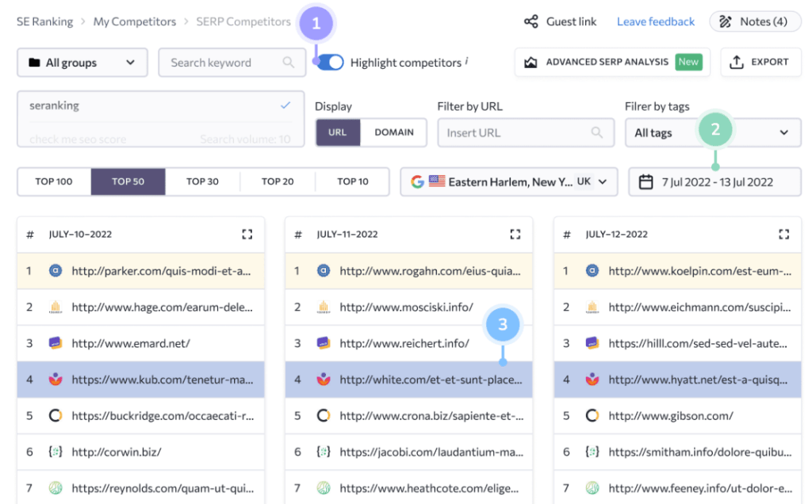Open http://www.eichmann.com/suscipi... link
This screenshot has height=504, width=812.
pos(699,307)
